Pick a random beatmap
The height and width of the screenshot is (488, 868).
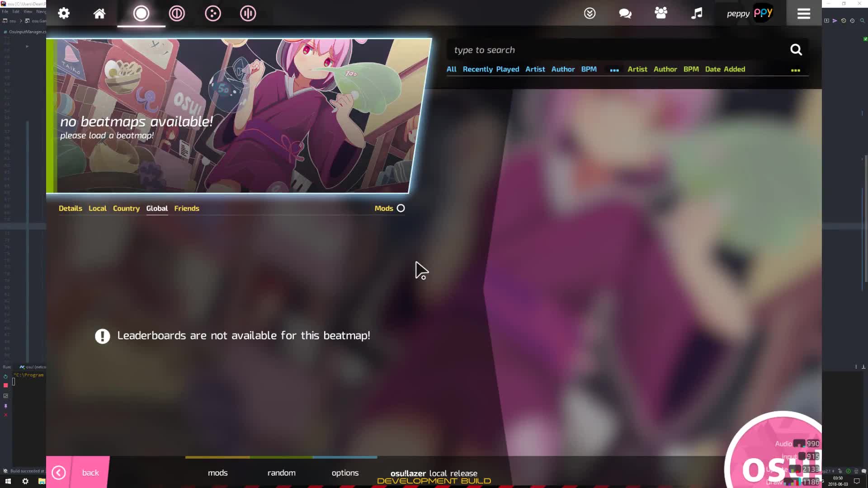281,473
